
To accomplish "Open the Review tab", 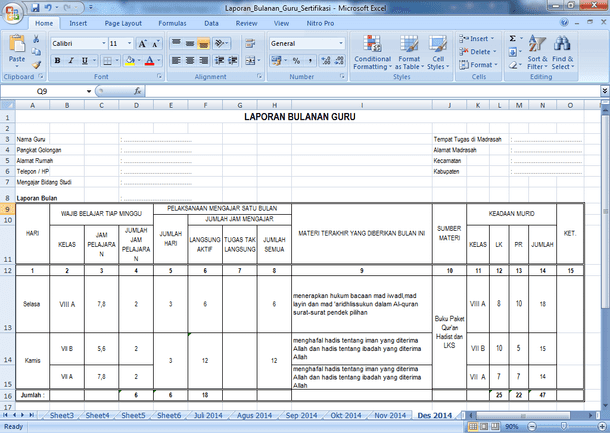I will pyautogui.click(x=246, y=23).
